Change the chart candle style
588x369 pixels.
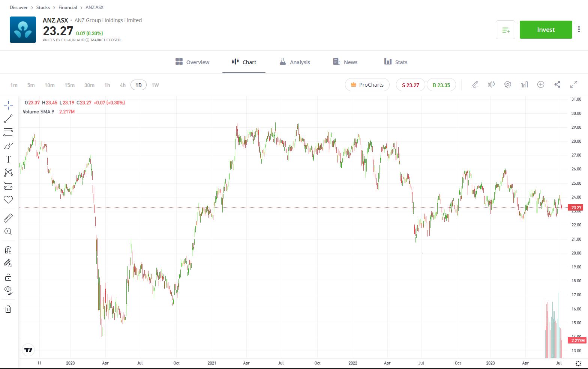pyautogui.click(x=491, y=85)
